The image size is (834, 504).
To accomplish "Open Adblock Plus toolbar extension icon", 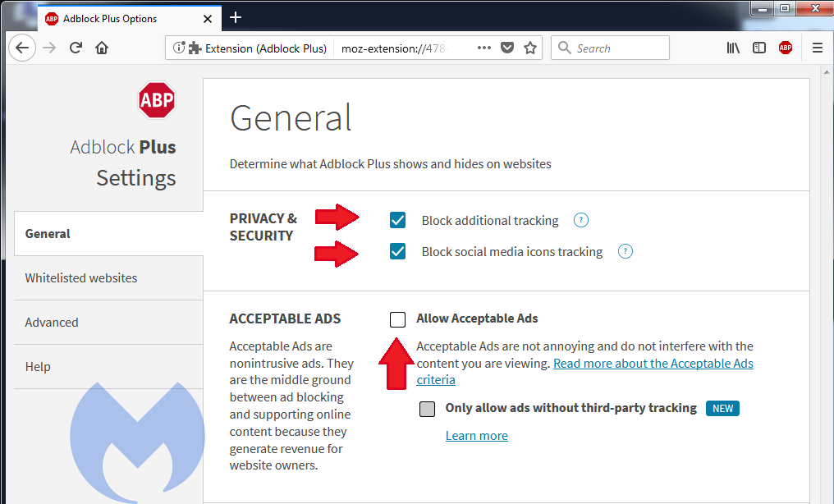I will click(x=786, y=48).
